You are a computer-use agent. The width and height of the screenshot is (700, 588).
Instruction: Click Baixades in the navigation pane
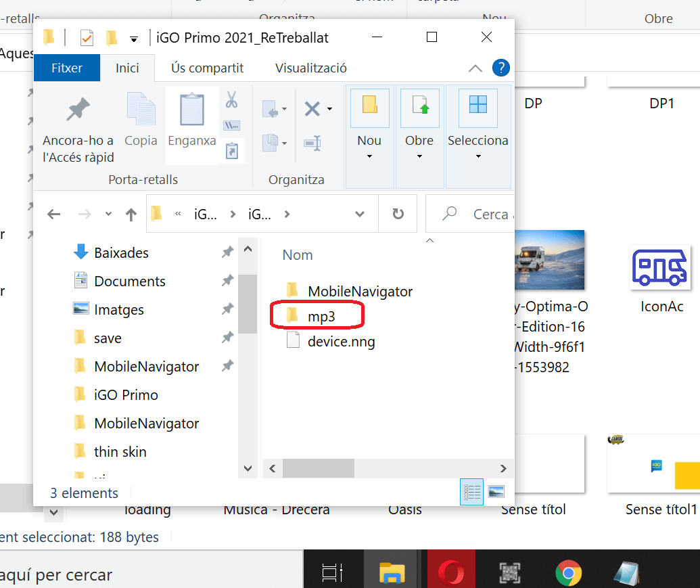[x=121, y=253]
